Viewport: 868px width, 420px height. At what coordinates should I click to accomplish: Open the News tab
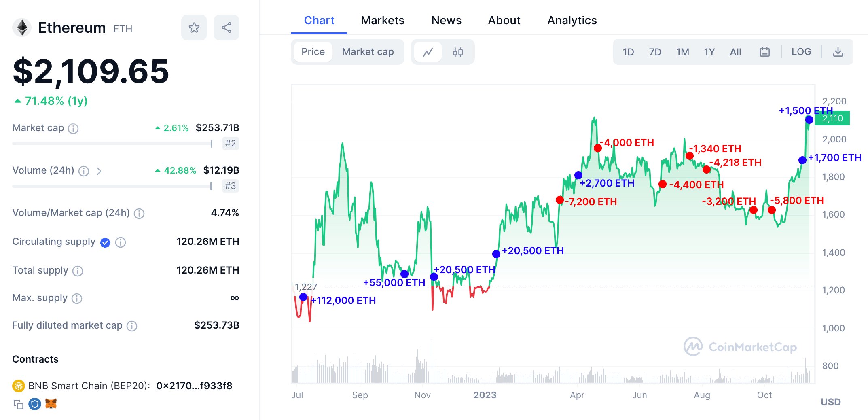pos(446,20)
